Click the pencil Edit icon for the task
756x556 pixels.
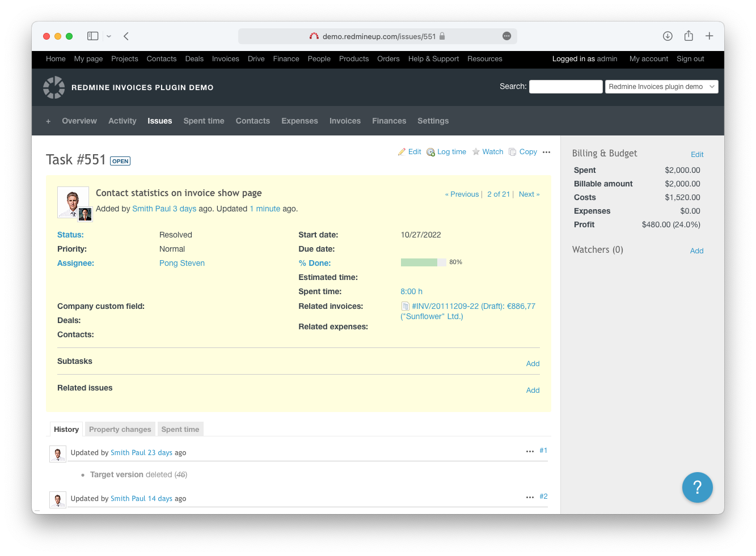(x=402, y=152)
